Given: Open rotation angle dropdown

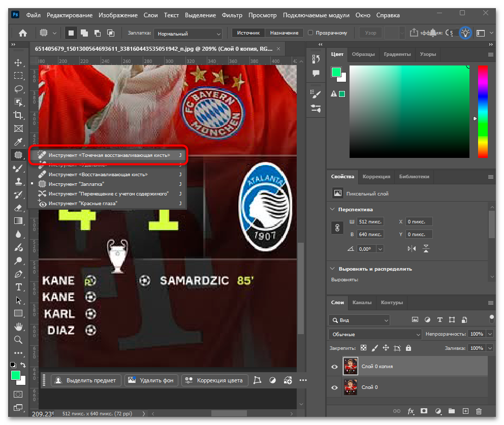Looking at the screenshot, I should pyautogui.click(x=380, y=249).
